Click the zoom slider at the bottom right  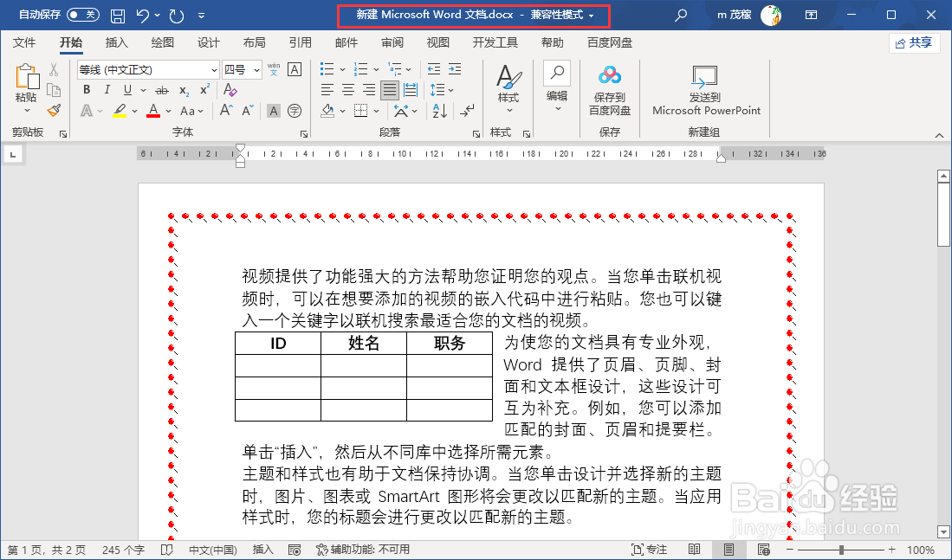pos(841,549)
